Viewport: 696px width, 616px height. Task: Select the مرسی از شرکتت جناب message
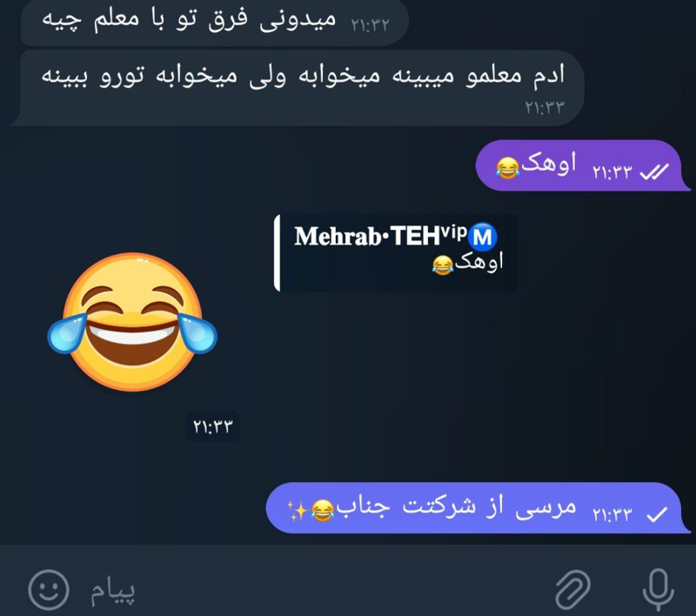(x=478, y=508)
